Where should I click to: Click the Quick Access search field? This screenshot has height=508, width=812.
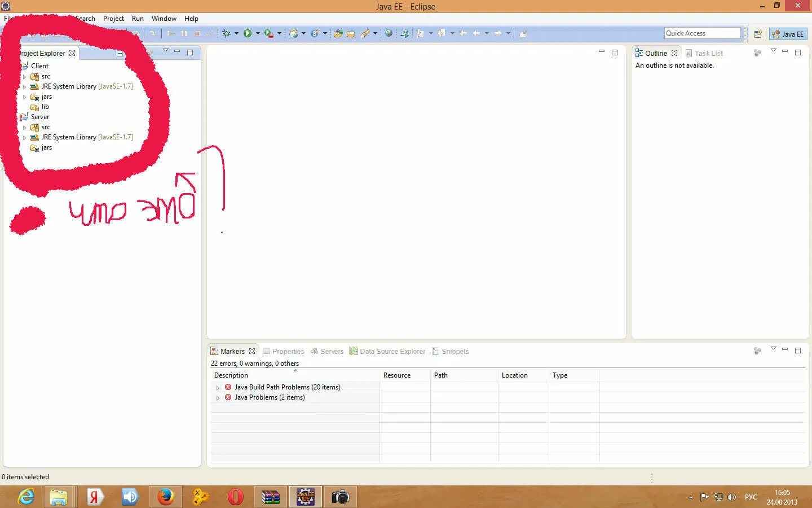coord(702,33)
